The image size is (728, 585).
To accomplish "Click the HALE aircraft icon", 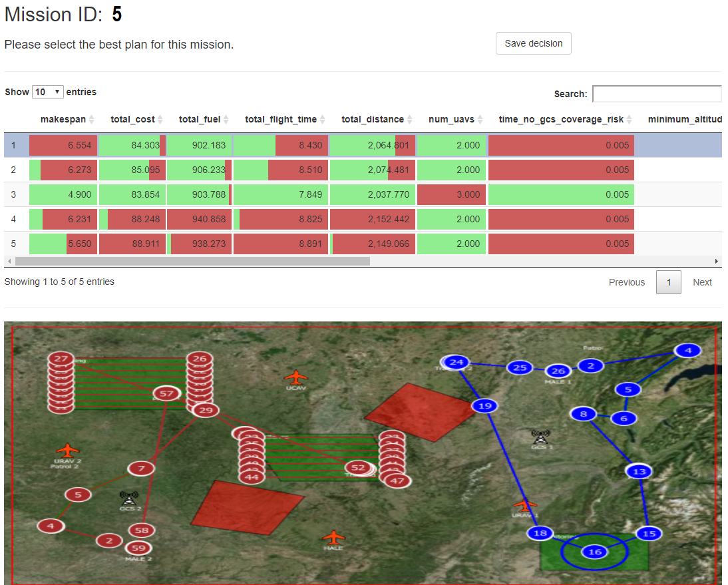I will 333,537.
